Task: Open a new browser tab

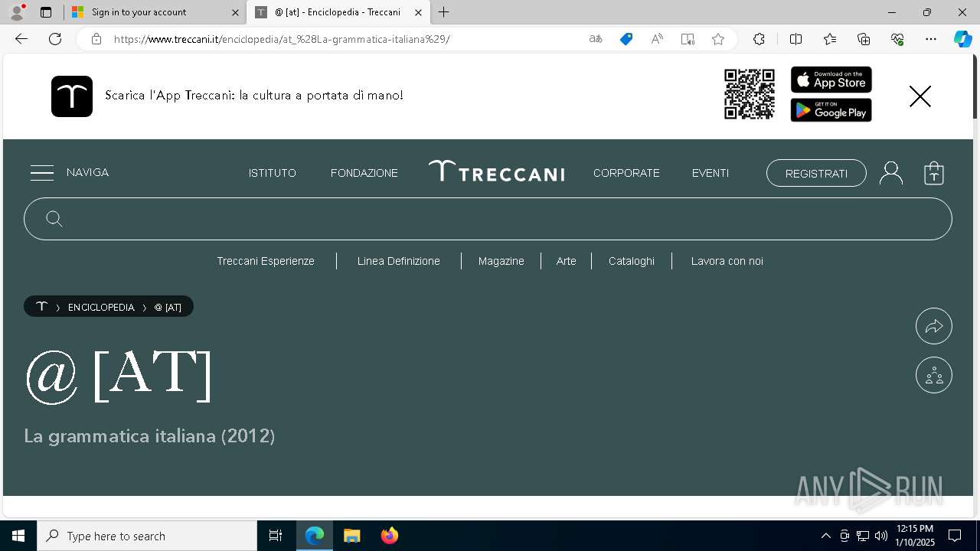Action: pos(444,12)
